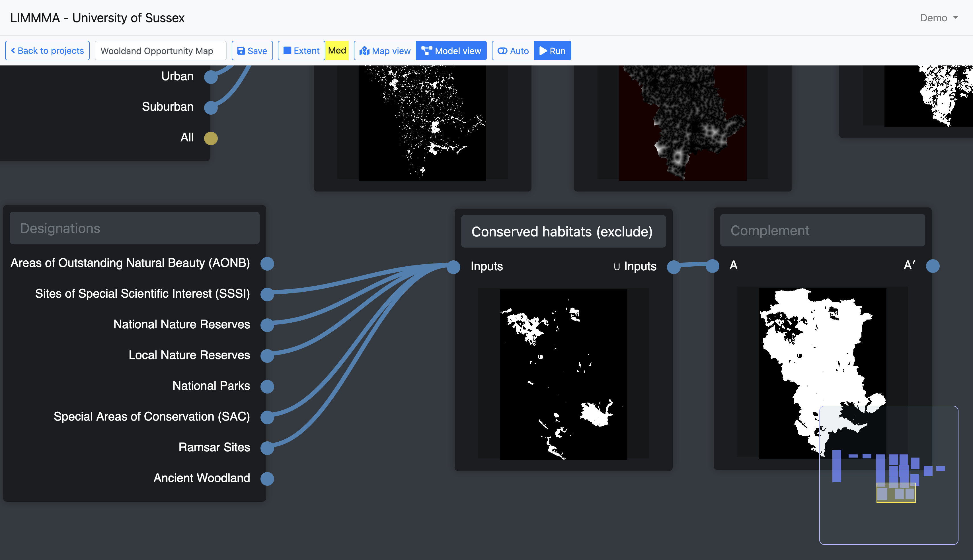Screen dimensions: 973x560
Task: Click the Extent button
Action: [302, 51]
